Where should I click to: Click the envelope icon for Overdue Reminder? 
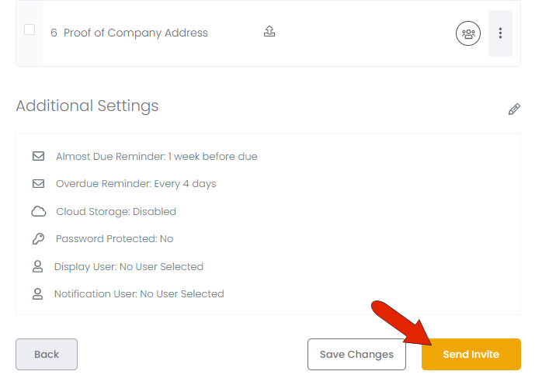tap(38, 184)
